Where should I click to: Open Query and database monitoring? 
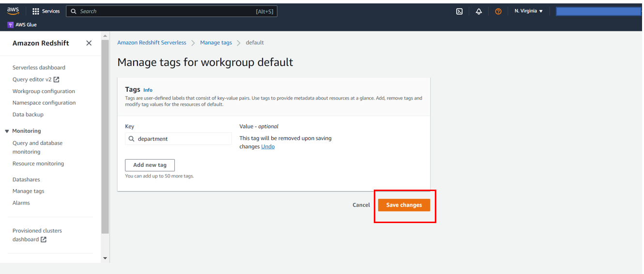37,147
